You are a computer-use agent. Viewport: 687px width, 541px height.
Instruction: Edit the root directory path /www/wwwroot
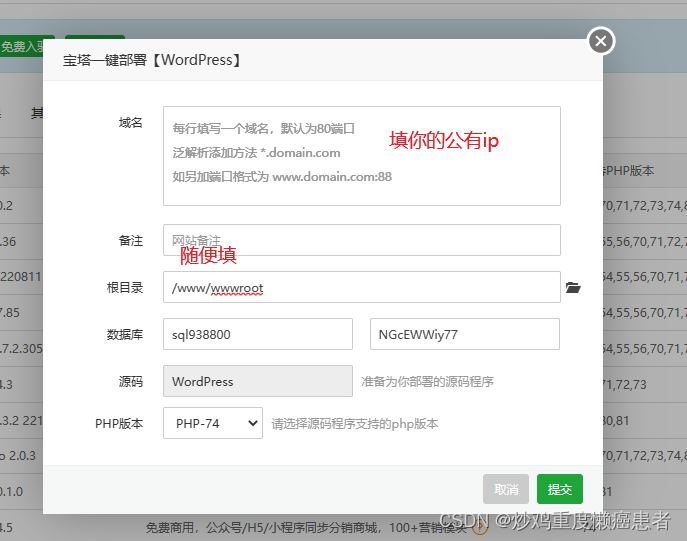[x=361, y=287]
